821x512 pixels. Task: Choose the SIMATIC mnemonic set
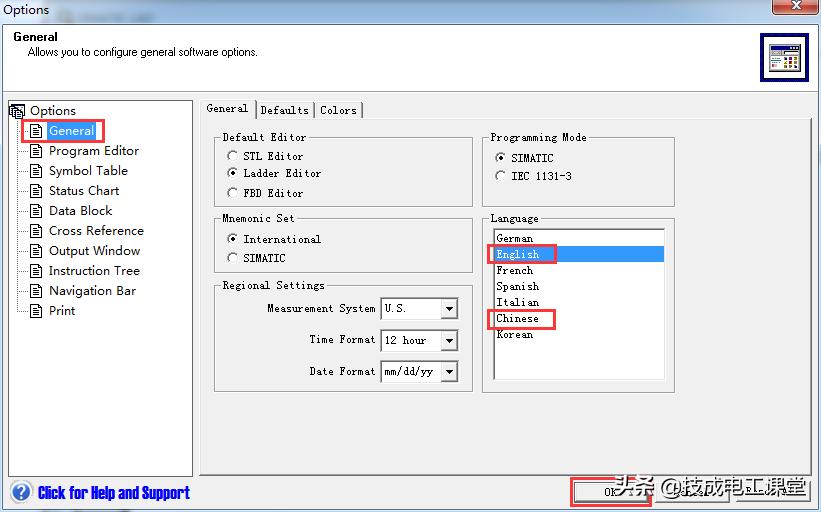coord(232,258)
